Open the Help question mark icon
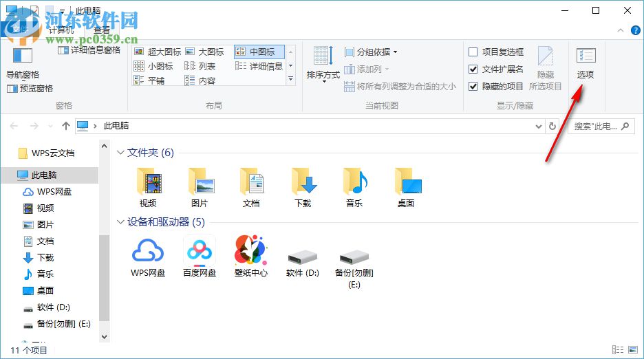Screen dimensions: 644x359 click(635, 30)
